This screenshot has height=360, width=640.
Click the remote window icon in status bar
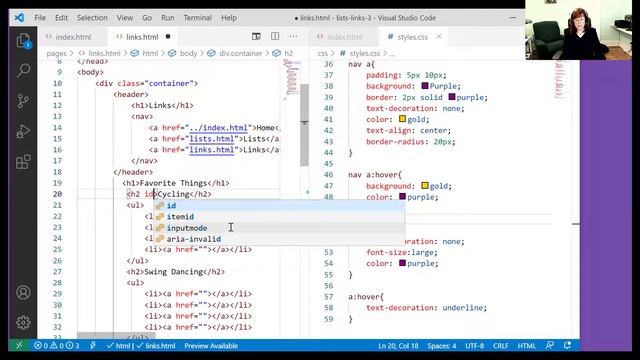[x=19, y=345]
